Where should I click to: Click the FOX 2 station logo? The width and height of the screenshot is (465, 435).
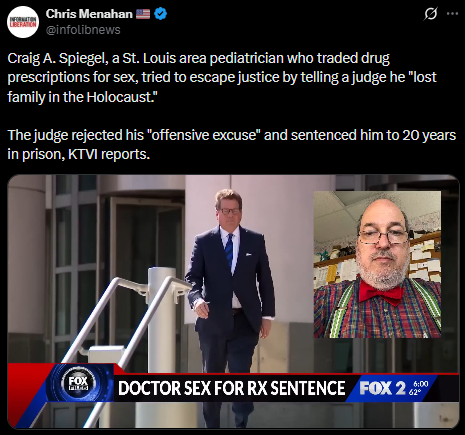tap(383, 388)
